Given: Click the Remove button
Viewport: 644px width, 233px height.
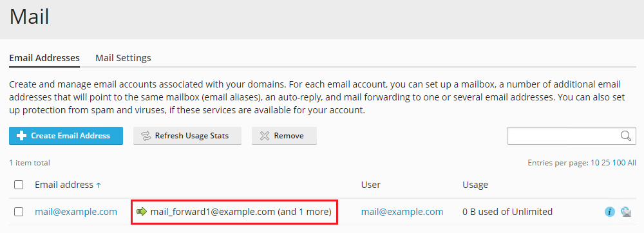Looking at the screenshot, I should pyautogui.click(x=284, y=136).
